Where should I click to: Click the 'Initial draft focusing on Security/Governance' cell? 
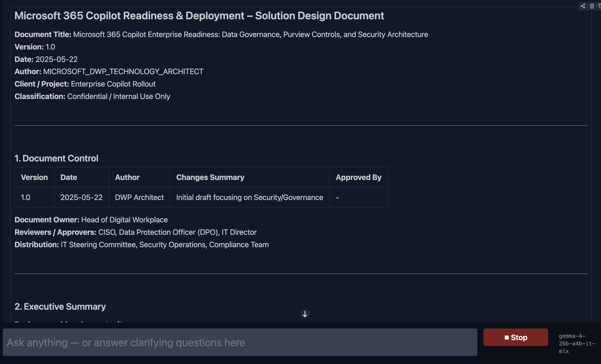pyautogui.click(x=250, y=197)
